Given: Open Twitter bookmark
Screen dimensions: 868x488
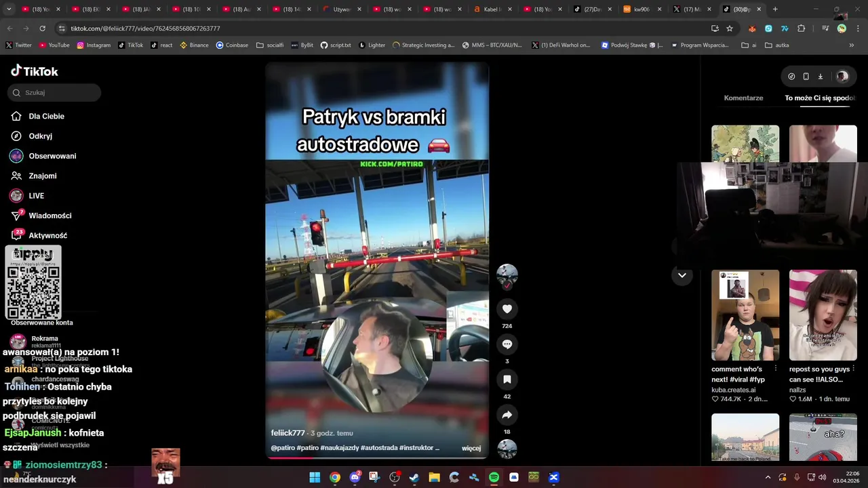Looking at the screenshot, I should (x=18, y=45).
